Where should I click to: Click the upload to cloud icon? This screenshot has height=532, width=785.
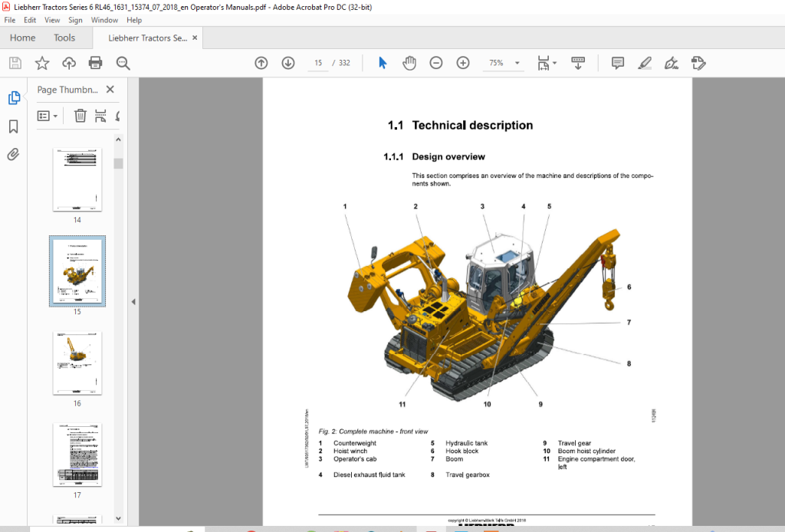[x=68, y=63]
